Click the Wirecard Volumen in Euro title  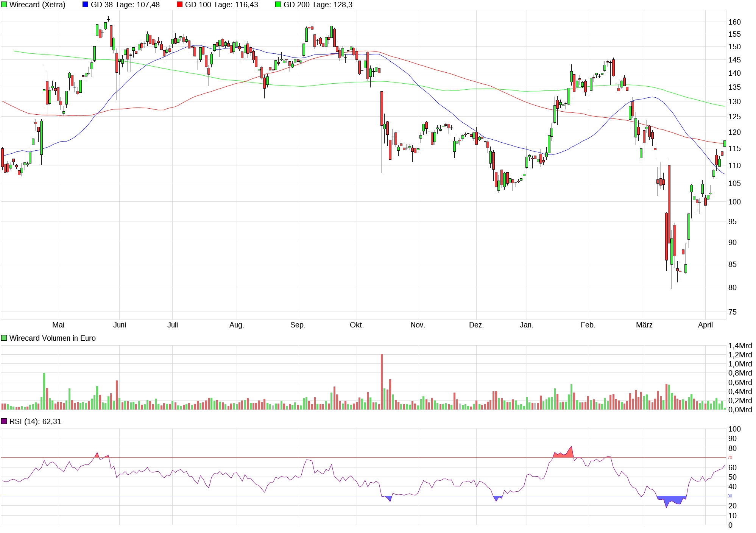(x=52, y=338)
